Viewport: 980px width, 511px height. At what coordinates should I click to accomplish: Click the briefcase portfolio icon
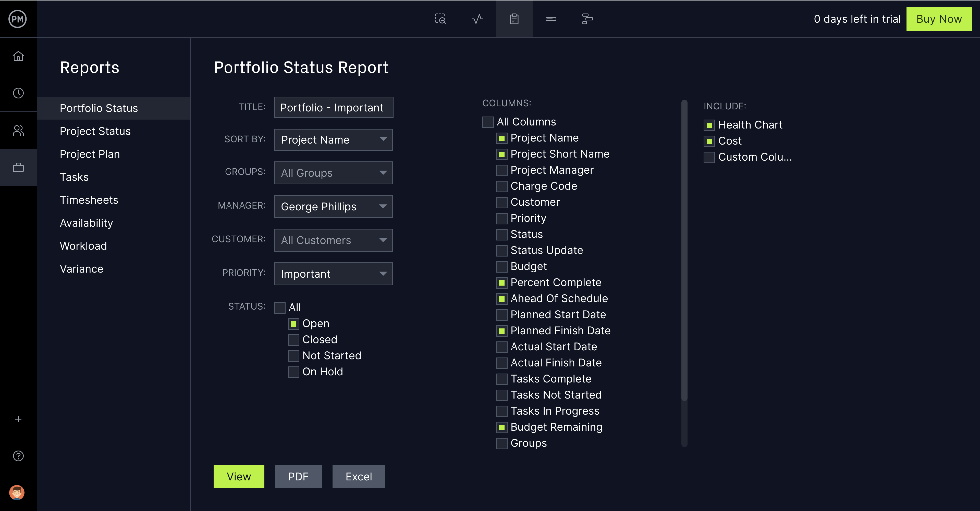tap(18, 167)
